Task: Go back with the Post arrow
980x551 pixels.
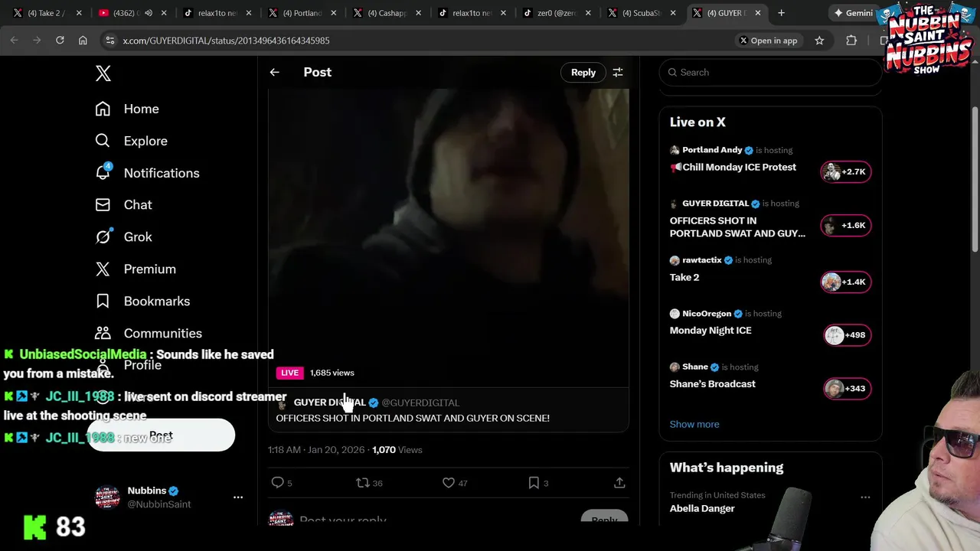Action: [x=274, y=72]
